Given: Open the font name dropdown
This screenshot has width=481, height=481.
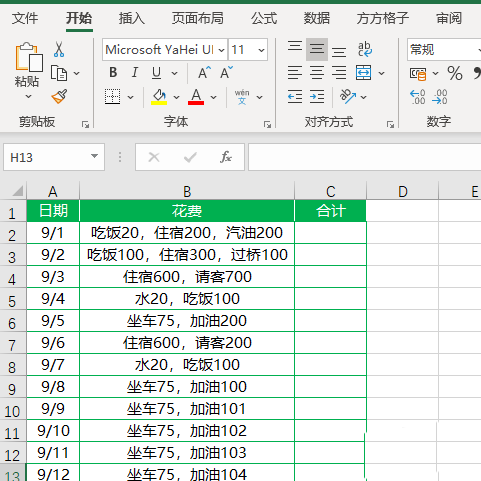Looking at the screenshot, I should click(221, 50).
